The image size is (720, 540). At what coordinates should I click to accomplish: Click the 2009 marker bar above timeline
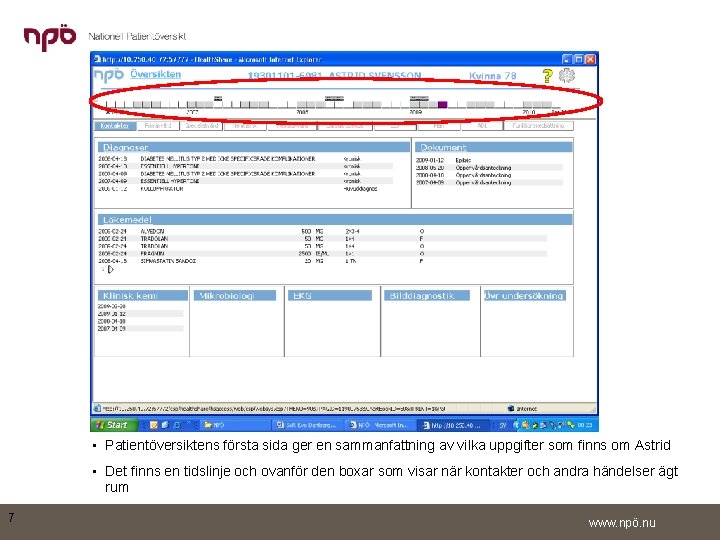(x=419, y=98)
